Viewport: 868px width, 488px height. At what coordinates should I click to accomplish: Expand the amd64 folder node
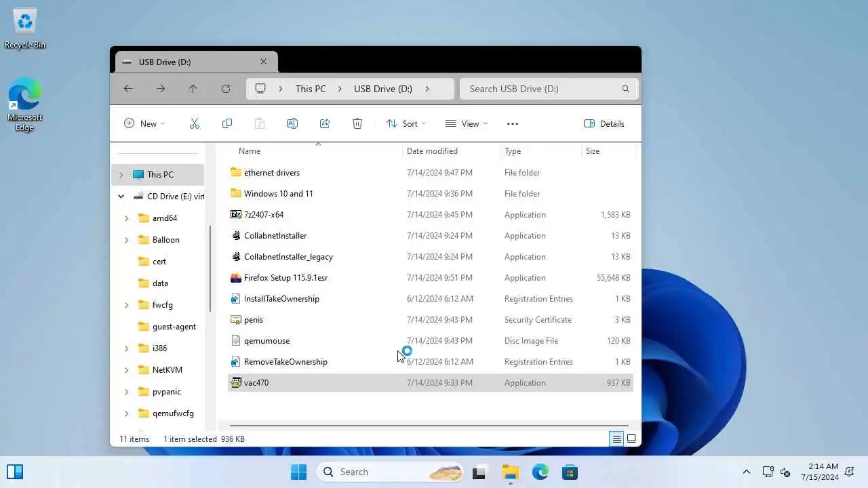pyautogui.click(x=127, y=218)
